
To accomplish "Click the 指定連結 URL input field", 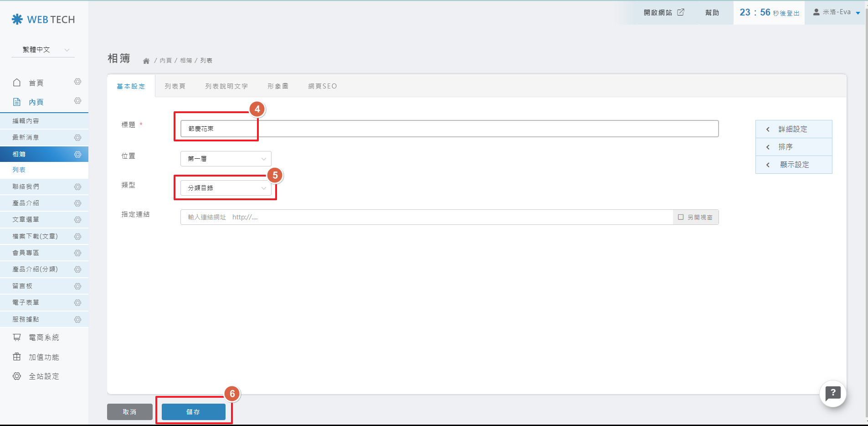I will point(426,217).
